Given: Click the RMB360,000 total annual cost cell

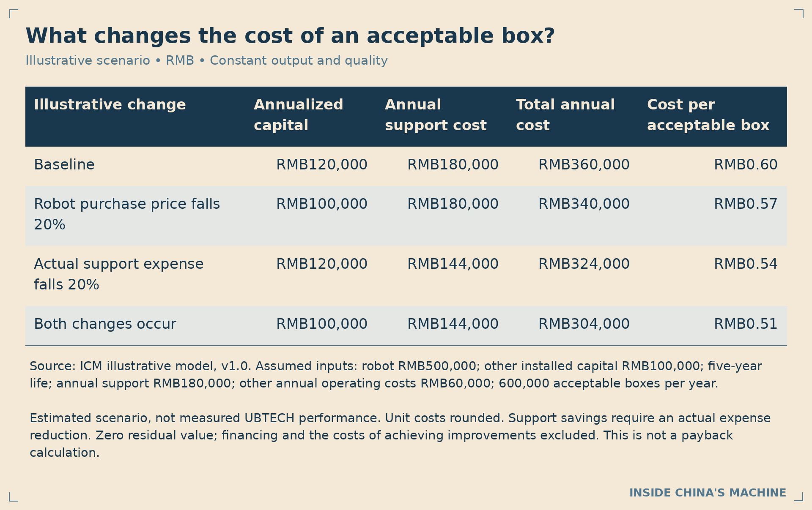Looking at the screenshot, I should tap(584, 164).
